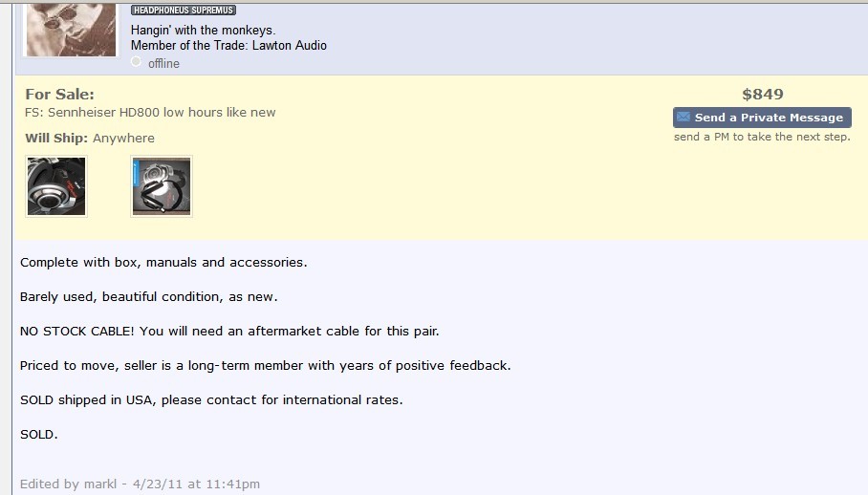
Task: Click the For Sale: heading
Action: pos(60,94)
